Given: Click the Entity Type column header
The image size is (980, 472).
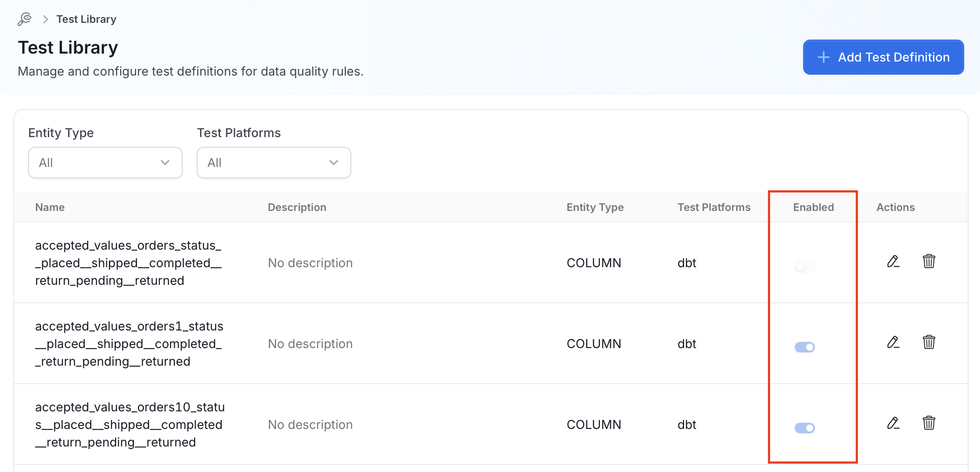Looking at the screenshot, I should (595, 207).
